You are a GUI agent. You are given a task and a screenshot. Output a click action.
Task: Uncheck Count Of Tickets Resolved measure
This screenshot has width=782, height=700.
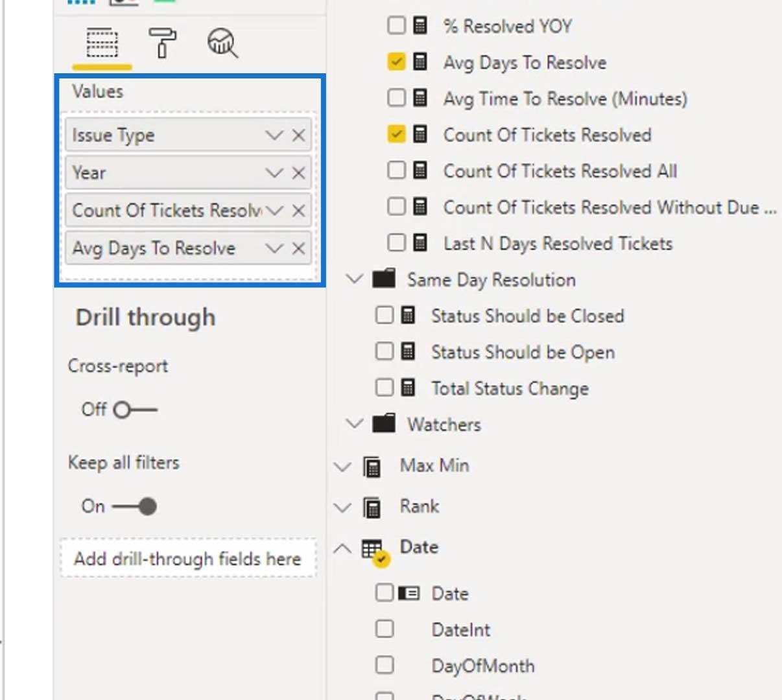pyautogui.click(x=396, y=134)
